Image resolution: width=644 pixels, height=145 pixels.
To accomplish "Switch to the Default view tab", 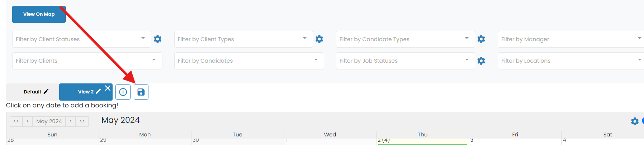I will [x=33, y=92].
